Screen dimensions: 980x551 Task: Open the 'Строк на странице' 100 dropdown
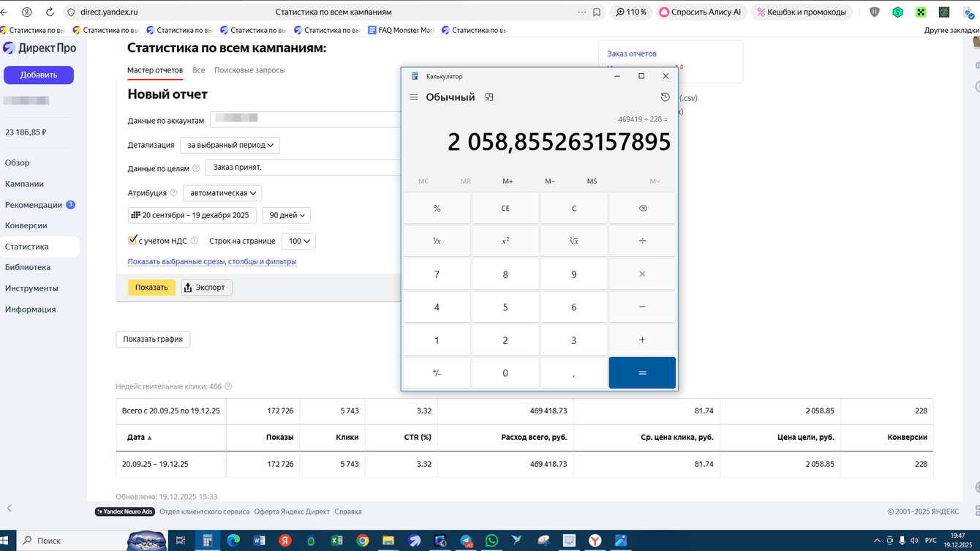pos(298,241)
